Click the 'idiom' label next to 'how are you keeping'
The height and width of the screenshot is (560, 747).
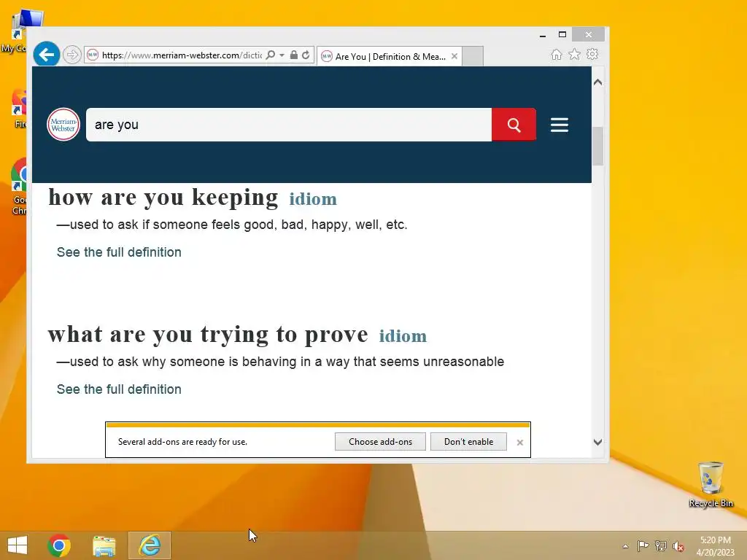point(313,199)
